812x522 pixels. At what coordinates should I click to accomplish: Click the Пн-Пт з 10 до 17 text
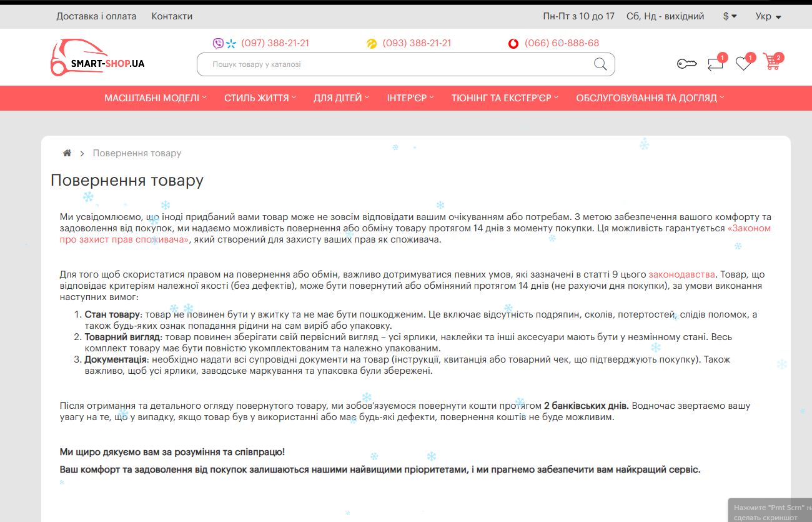click(579, 16)
